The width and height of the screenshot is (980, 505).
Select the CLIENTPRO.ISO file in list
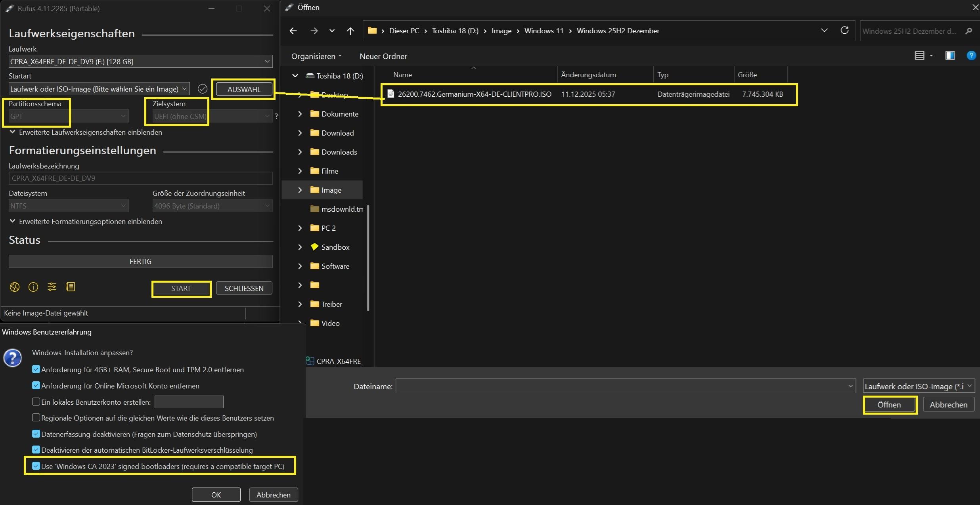coord(474,94)
